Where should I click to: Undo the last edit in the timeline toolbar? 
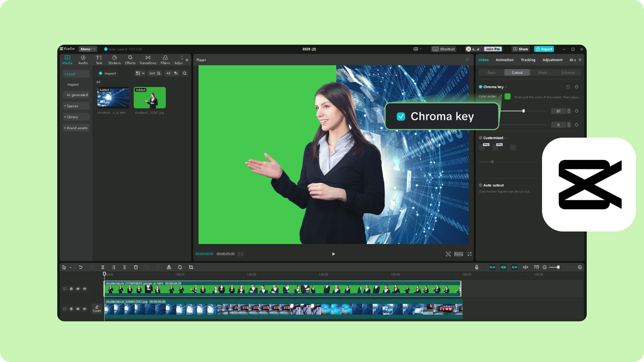click(x=81, y=267)
